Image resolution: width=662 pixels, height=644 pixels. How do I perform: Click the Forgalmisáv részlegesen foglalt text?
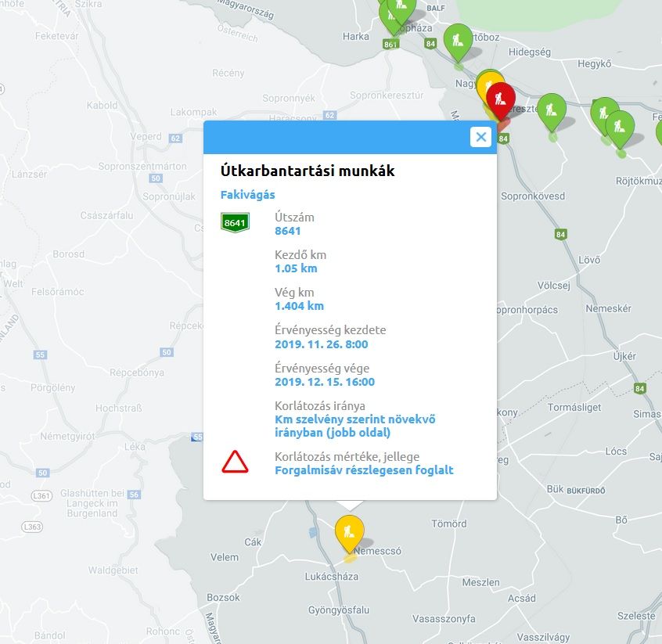[x=364, y=470]
